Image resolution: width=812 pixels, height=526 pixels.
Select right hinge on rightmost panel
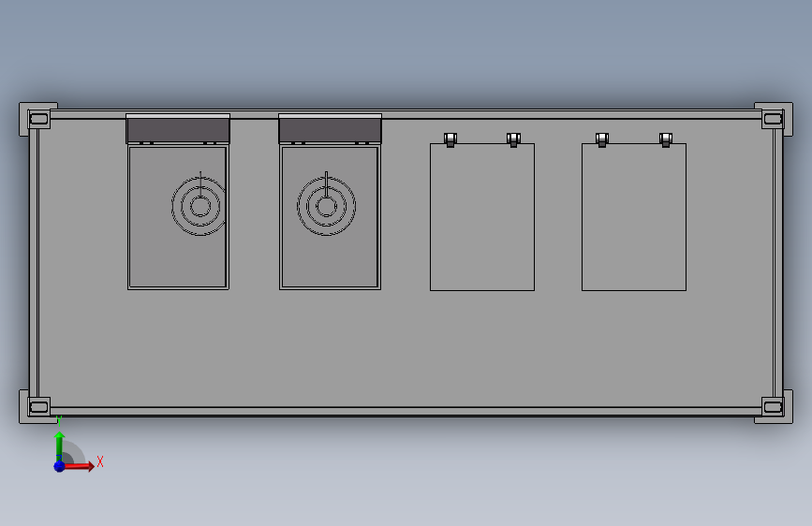pyautogui.click(x=666, y=139)
